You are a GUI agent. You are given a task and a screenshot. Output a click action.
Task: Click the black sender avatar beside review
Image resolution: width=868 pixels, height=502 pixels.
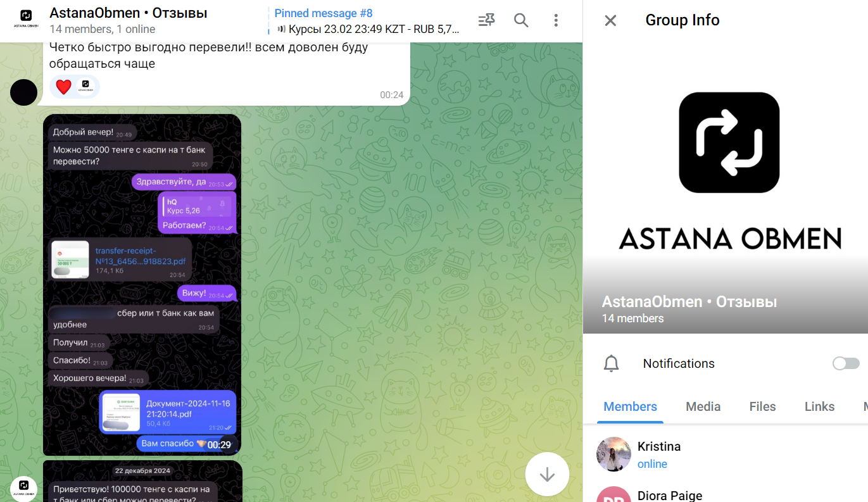24,92
